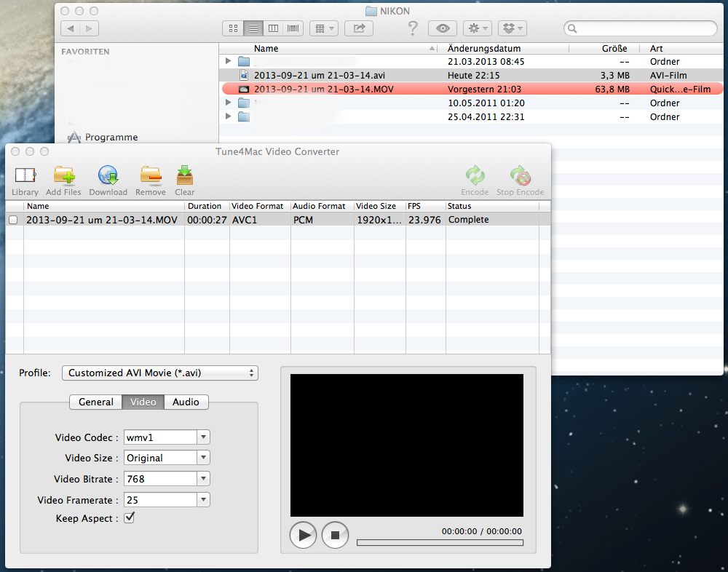Expand the folder dated 10.05.2011
The image size is (728, 572).
pyautogui.click(x=228, y=102)
